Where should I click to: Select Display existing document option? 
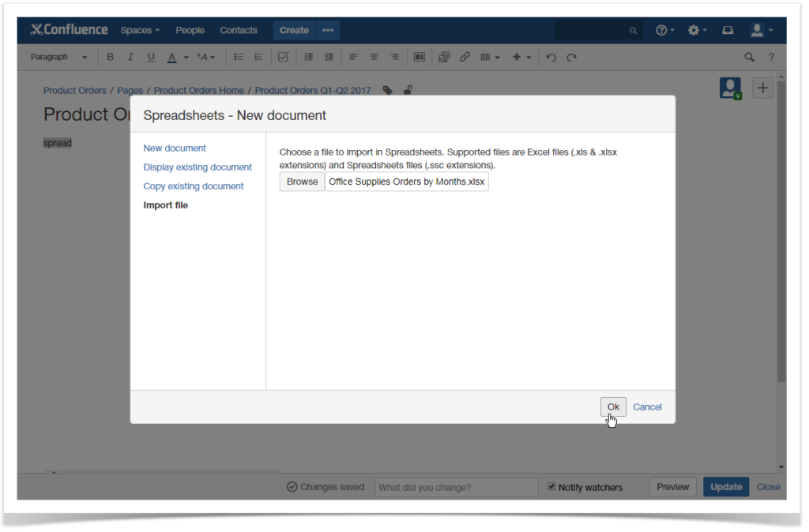coord(198,167)
